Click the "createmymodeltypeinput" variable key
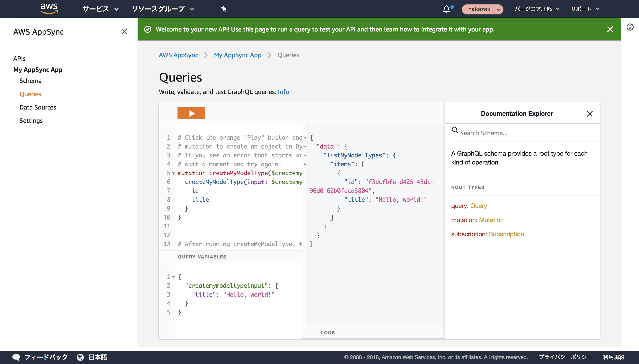This screenshot has height=364, width=639. coord(227,286)
